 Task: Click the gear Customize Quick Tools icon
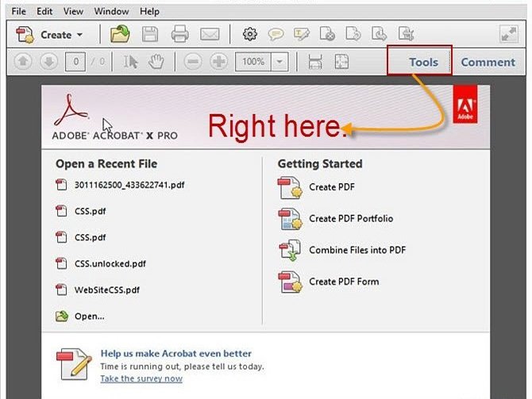click(x=249, y=34)
